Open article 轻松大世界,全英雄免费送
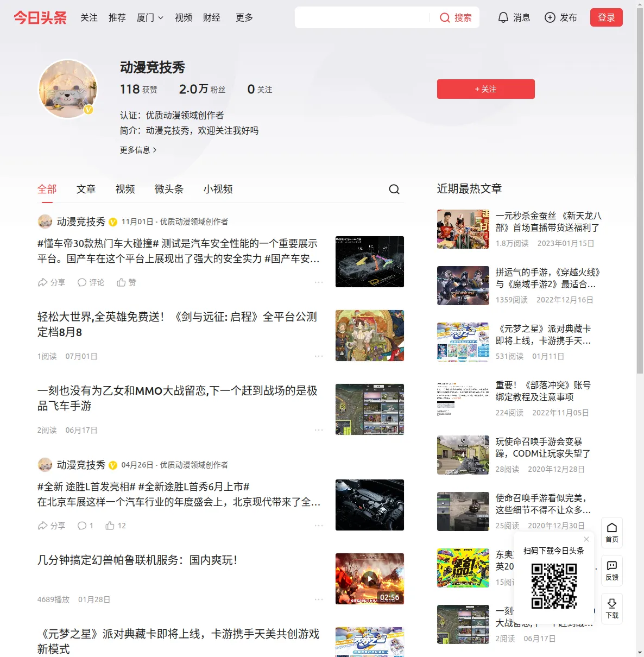The height and width of the screenshot is (657, 644). pyautogui.click(x=177, y=324)
